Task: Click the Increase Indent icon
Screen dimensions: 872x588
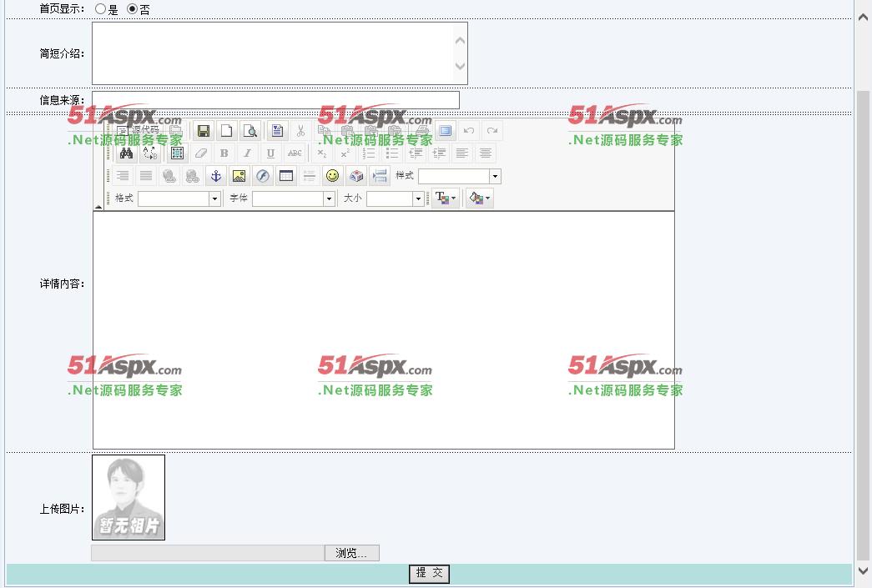Action: tap(439, 153)
